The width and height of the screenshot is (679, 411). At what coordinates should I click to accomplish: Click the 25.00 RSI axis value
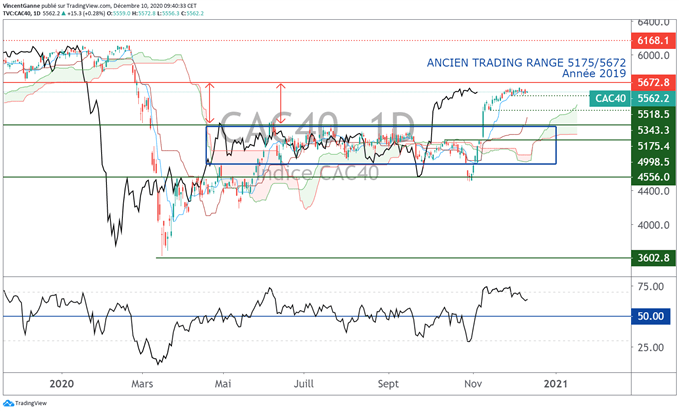(650, 347)
